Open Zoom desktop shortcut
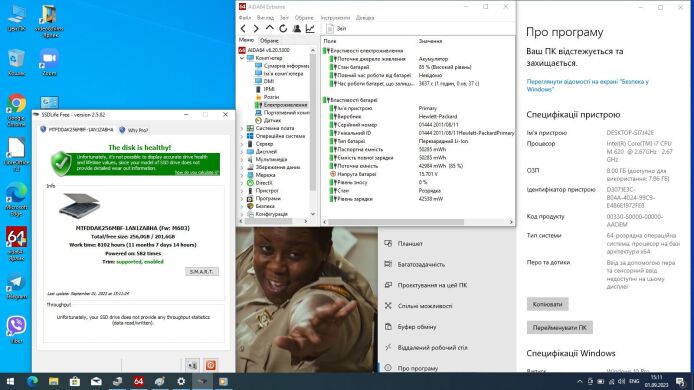 point(49,62)
